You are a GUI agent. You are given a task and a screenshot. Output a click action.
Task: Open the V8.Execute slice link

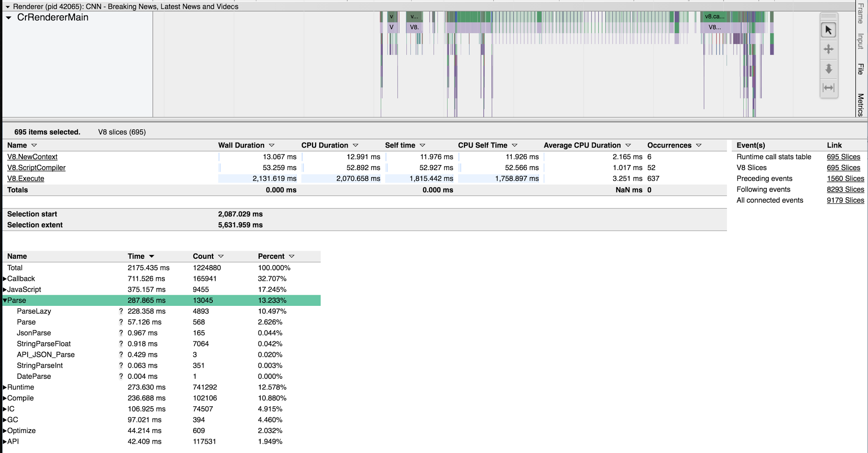[x=25, y=179]
